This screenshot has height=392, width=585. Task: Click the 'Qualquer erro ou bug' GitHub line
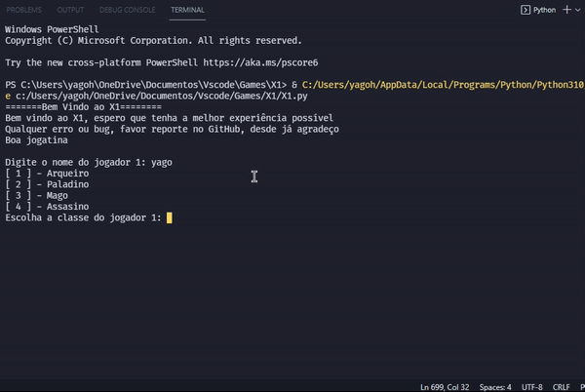point(172,130)
